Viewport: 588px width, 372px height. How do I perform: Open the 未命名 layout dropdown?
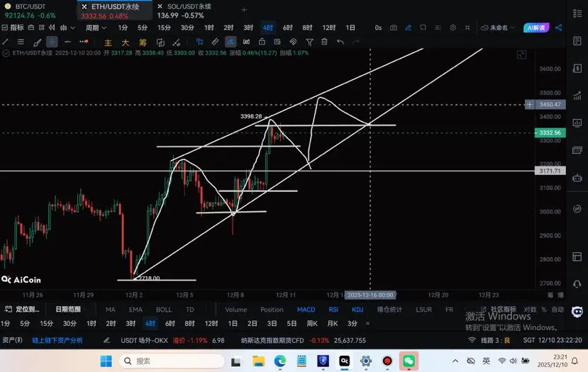[498, 28]
